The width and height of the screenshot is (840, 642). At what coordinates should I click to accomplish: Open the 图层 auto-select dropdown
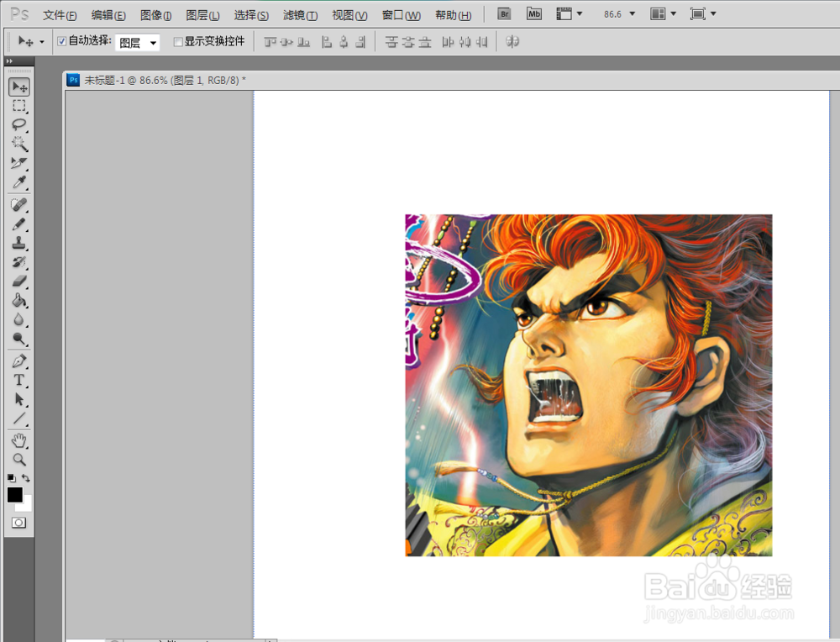pos(137,42)
